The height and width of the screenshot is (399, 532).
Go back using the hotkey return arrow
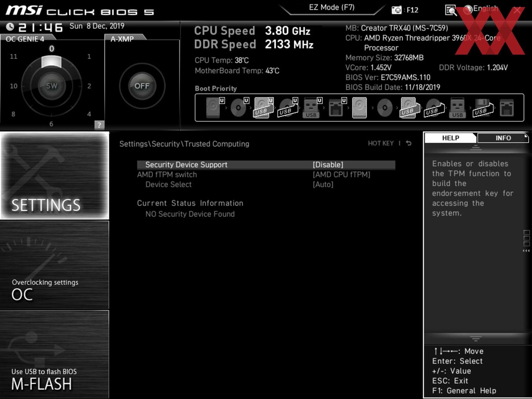tap(408, 143)
